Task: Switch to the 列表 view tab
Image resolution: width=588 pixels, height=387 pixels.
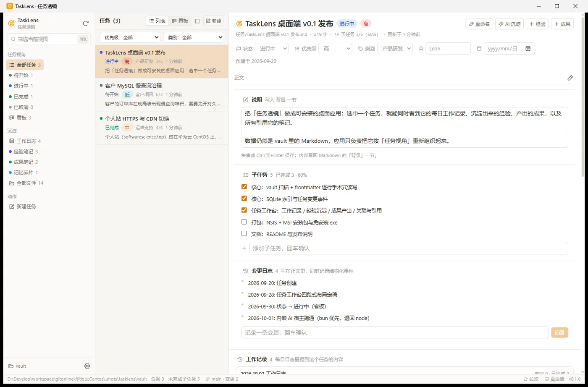Action: click(x=157, y=21)
